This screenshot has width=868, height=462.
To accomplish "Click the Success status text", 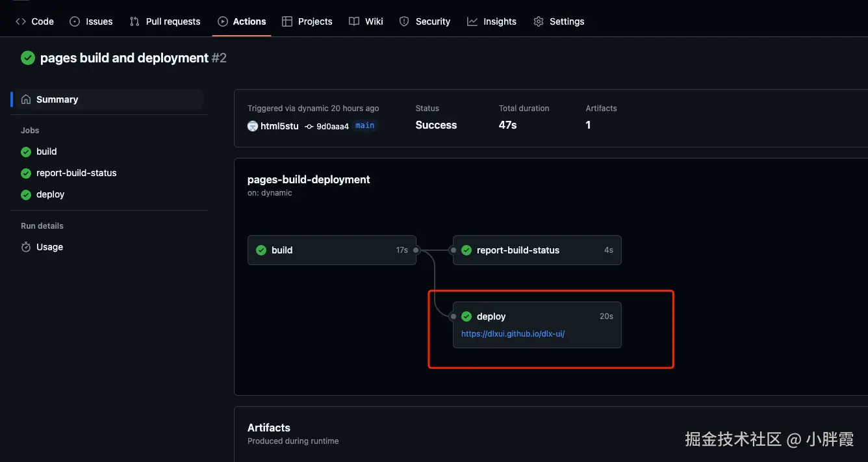I will tap(436, 125).
